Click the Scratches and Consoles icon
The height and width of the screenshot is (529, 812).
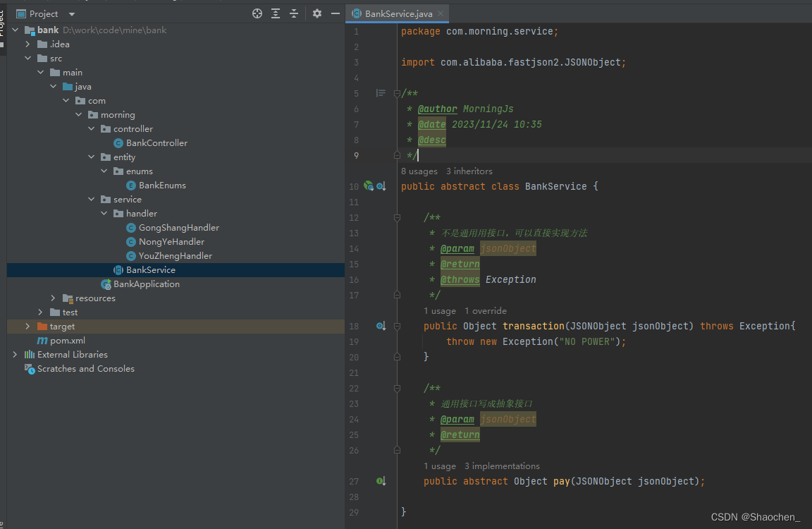(30, 369)
